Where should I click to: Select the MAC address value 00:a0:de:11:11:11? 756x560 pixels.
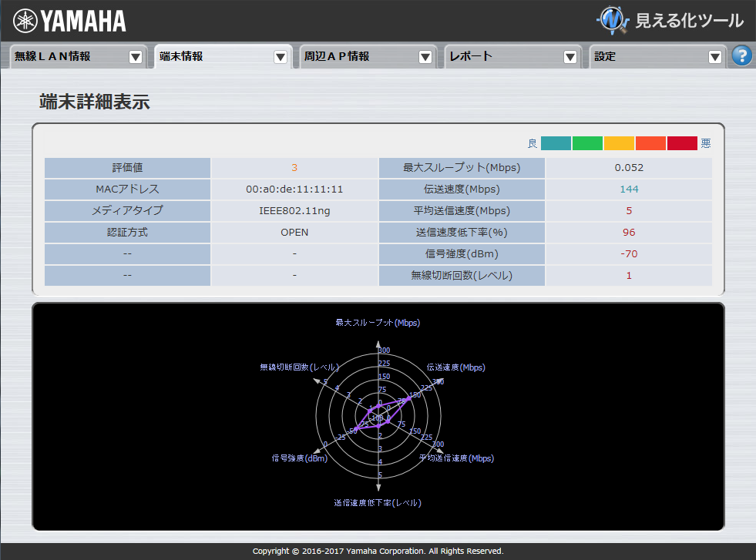click(x=294, y=189)
